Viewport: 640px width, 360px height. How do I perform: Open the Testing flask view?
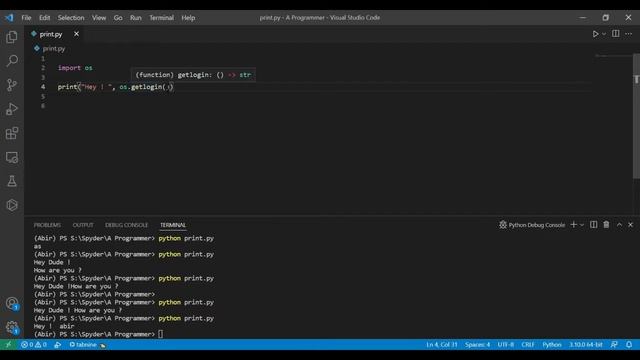click(12, 181)
